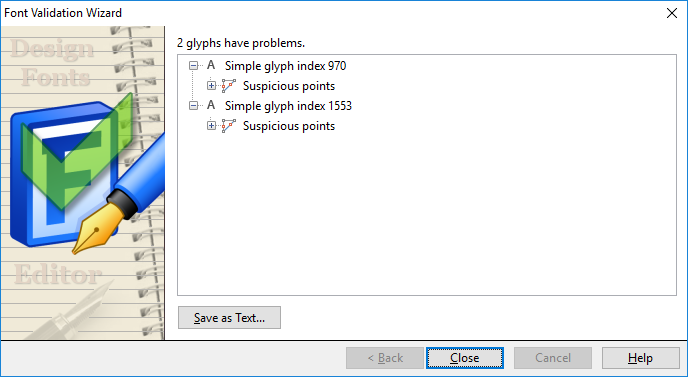
Task: Select the Simple glyph index 1553 entry
Action: (288, 106)
